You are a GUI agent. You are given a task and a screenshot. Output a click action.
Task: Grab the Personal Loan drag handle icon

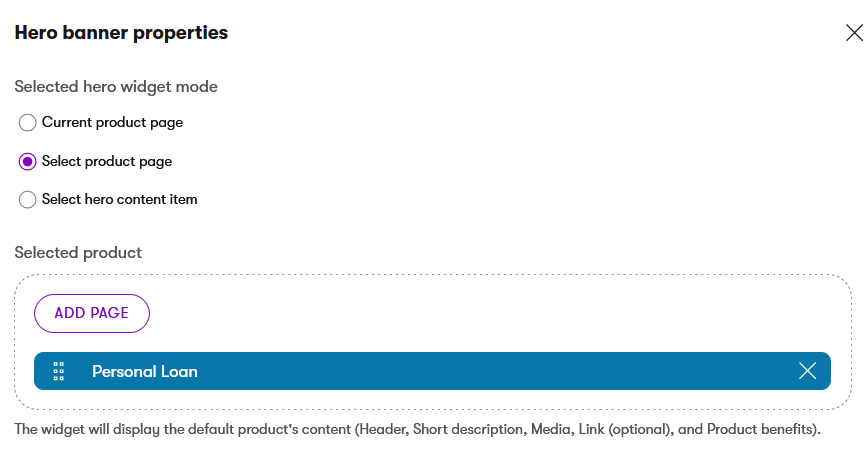pos(59,372)
